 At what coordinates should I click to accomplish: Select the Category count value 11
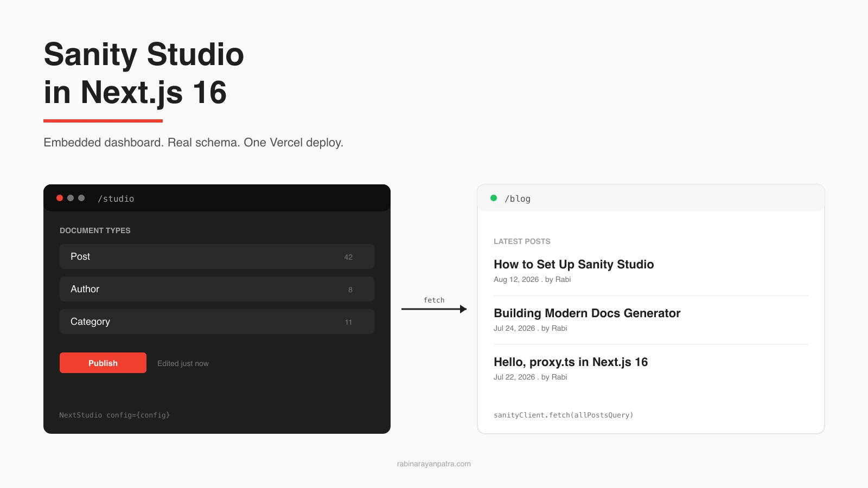point(348,322)
